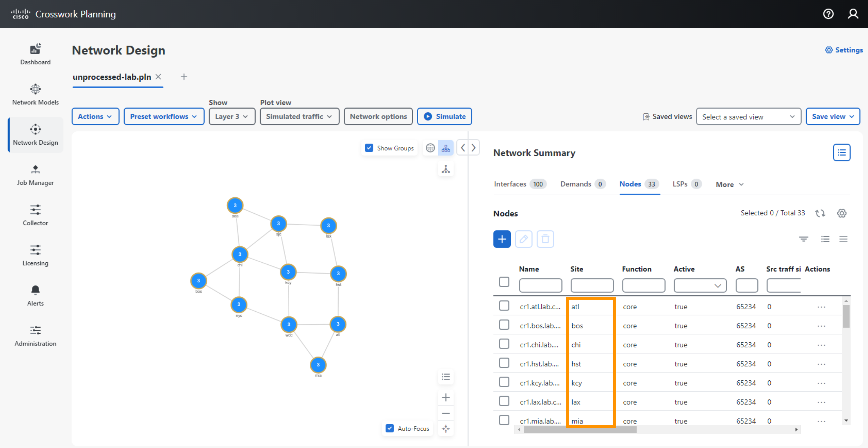Open the Layer 3 show dropdown
This screenshot has width=868, height=448.
pyautogui.click(x=232, y=117)
